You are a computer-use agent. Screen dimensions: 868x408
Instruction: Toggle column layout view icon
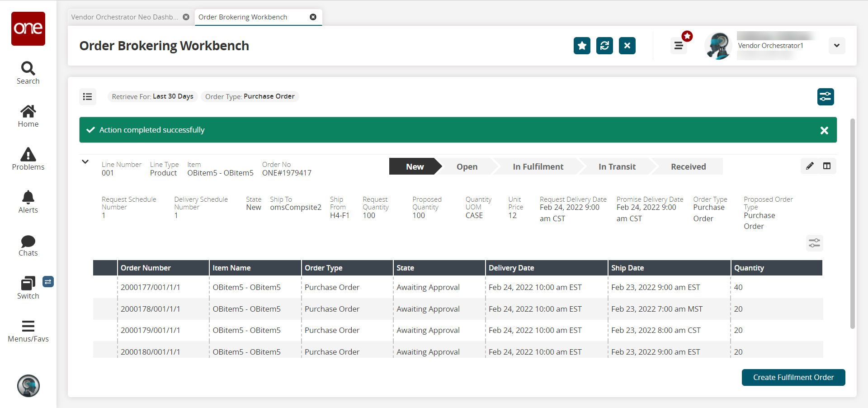(x=827, y=166)
